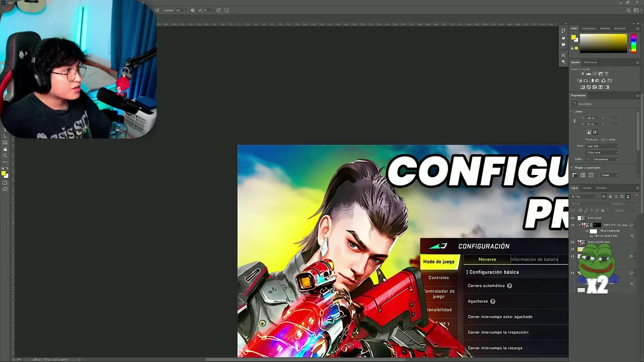Select the Hand tool
This screenshot has height=362, width=644.
click(5, 149)
